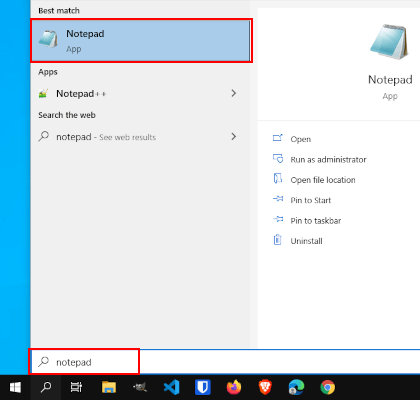Click the Open file location icon
Screen dimensions: 420x400
coord(278,179)
